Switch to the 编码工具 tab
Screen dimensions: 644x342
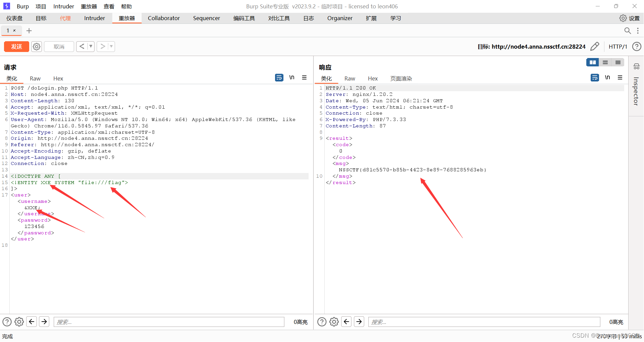(244, 18)
